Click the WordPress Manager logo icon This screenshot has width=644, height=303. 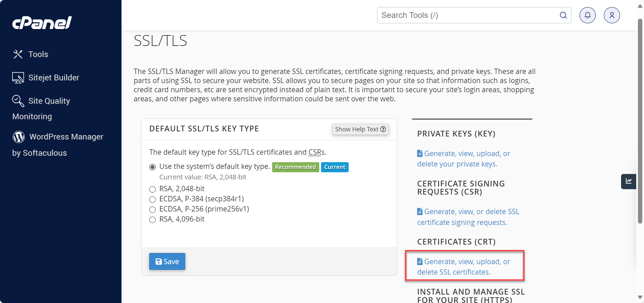click(x=19, y=137)
